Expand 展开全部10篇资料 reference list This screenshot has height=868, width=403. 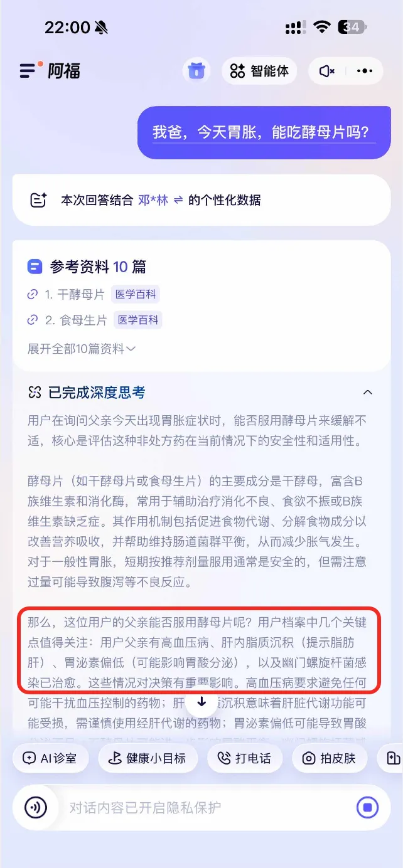tap(82, 349)
